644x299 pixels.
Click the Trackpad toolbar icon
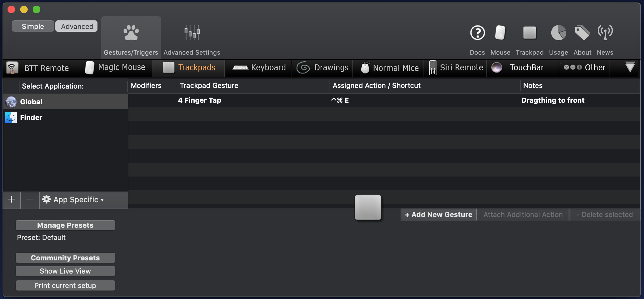[x=530, y=33]
